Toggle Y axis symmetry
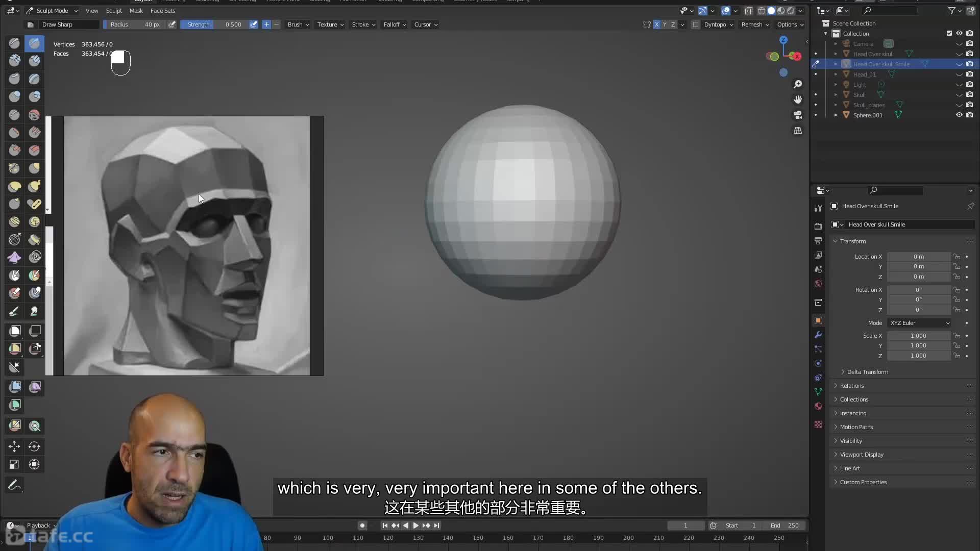Image resolution: width=980 pixels, height=551 pixels. click(665, 24)
